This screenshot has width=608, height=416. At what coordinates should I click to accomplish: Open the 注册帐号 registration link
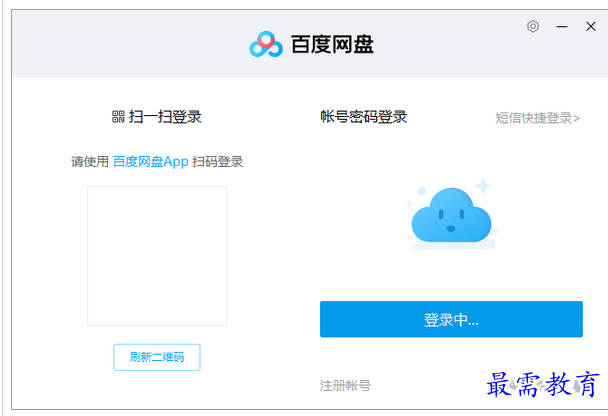345,386
